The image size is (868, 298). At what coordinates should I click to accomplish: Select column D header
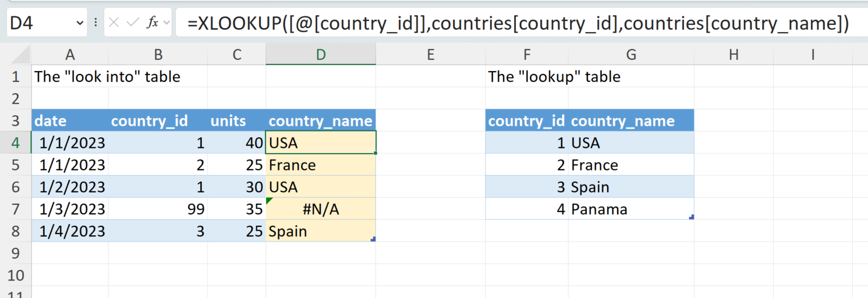click(x=320, y=55)
